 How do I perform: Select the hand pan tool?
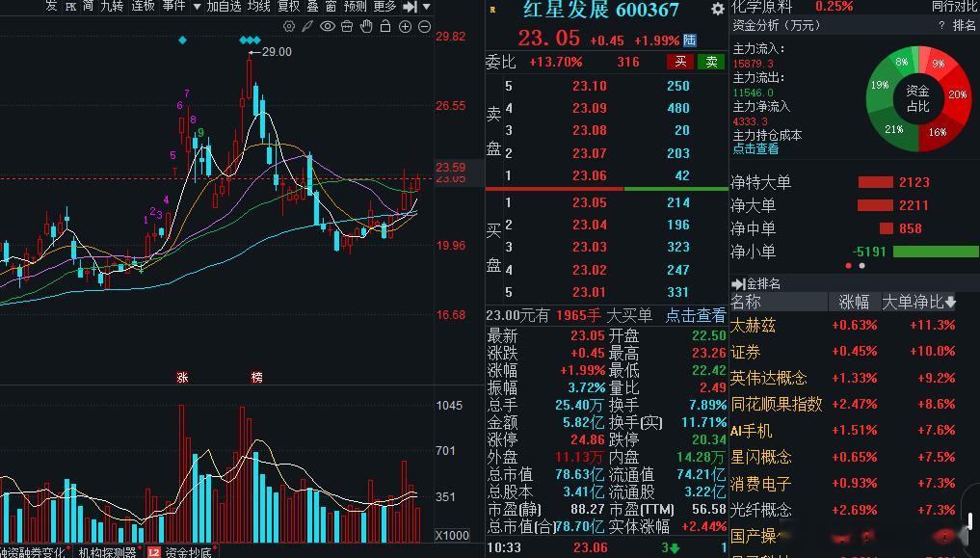point(366,26)
